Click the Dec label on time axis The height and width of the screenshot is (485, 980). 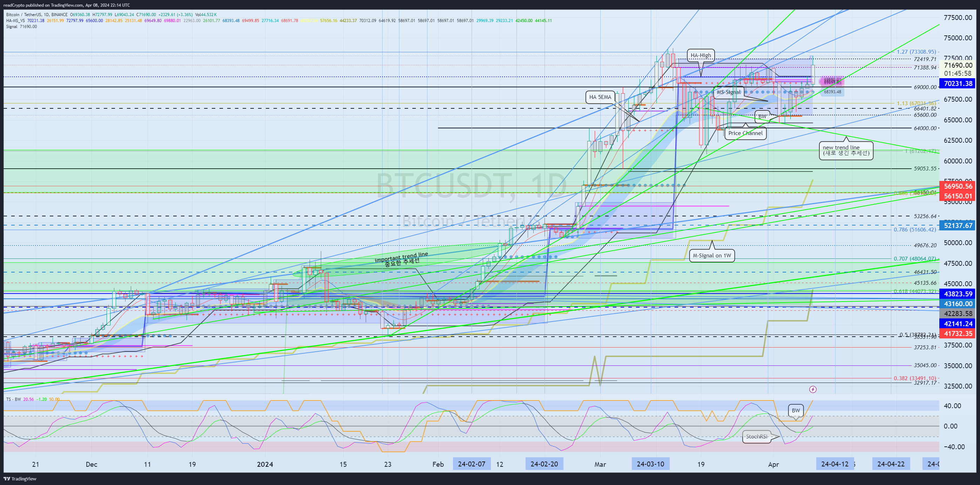[x=91, y=464]
